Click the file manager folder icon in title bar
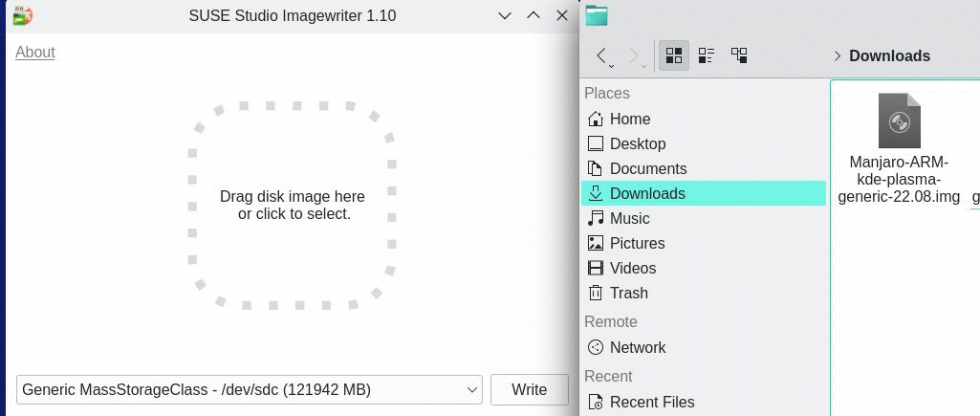The width and height of the screenshot is (980, 416). pos(597,15)
